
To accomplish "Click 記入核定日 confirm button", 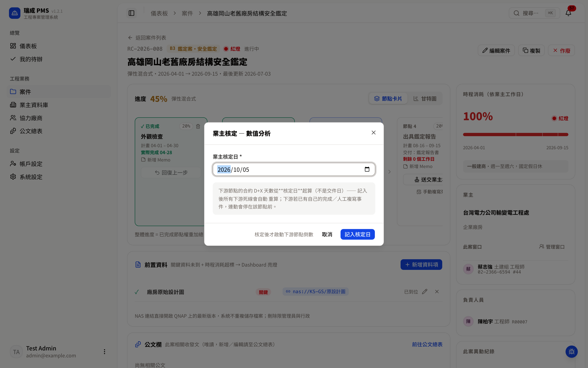I will 357,234.
